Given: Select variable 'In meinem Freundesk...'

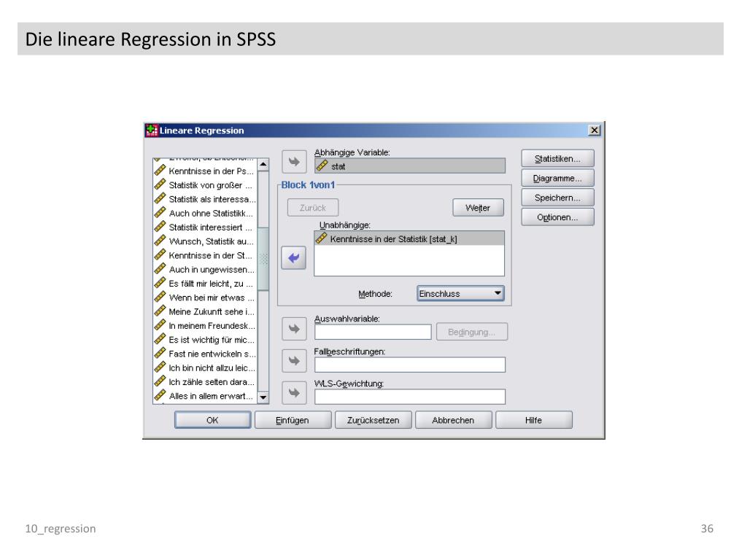Looking at the screenshot, I should coord(205,325).
